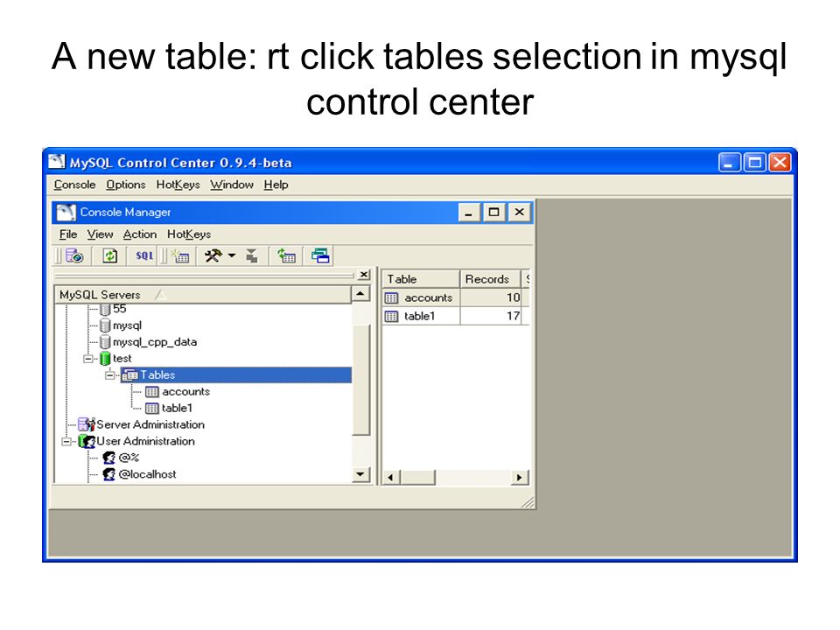
Task: Open the Help menu
Action: pyautogui.click(x=276, y=185)
